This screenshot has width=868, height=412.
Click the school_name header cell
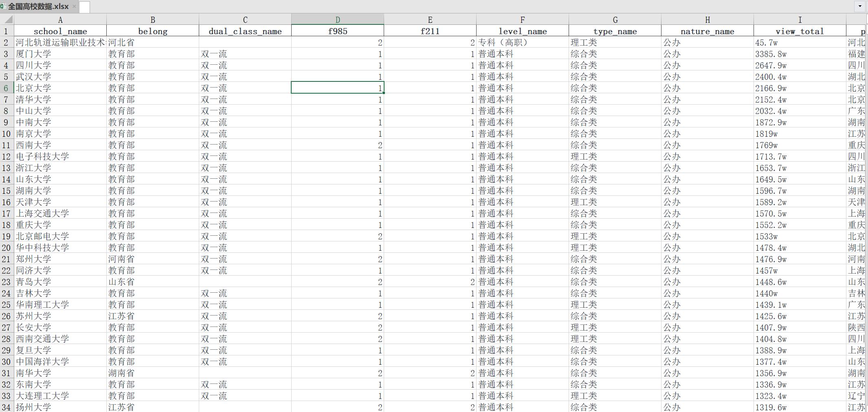pos(60,31)
